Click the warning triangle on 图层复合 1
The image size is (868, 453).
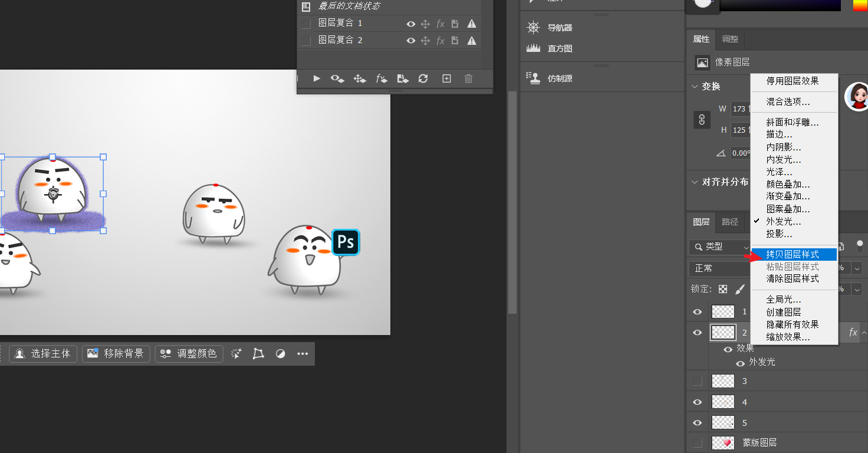(472, 24)
